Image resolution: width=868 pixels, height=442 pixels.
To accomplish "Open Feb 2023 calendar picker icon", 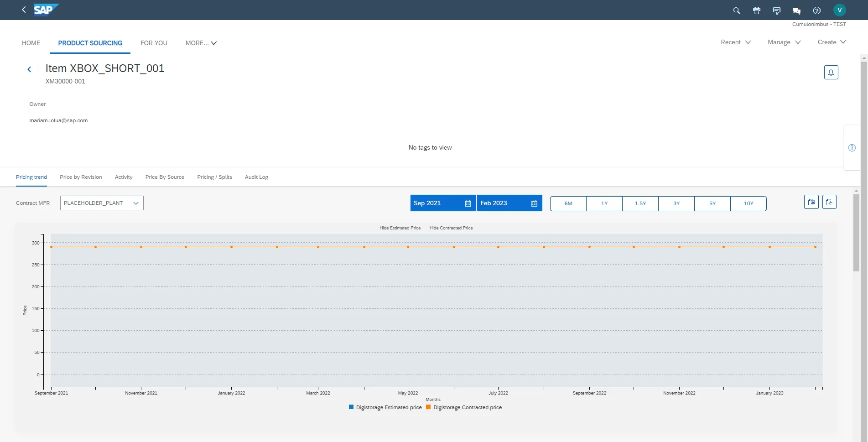I will (535, 203).
